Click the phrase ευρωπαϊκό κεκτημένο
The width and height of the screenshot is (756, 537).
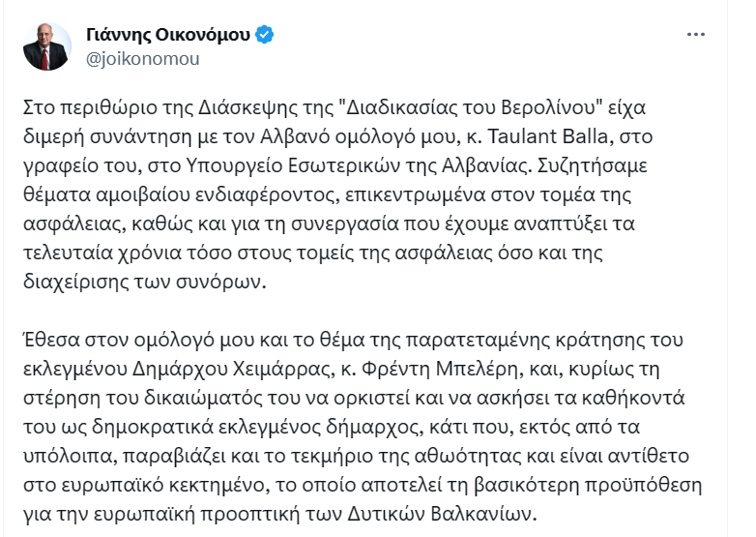(x=162, y=485)
